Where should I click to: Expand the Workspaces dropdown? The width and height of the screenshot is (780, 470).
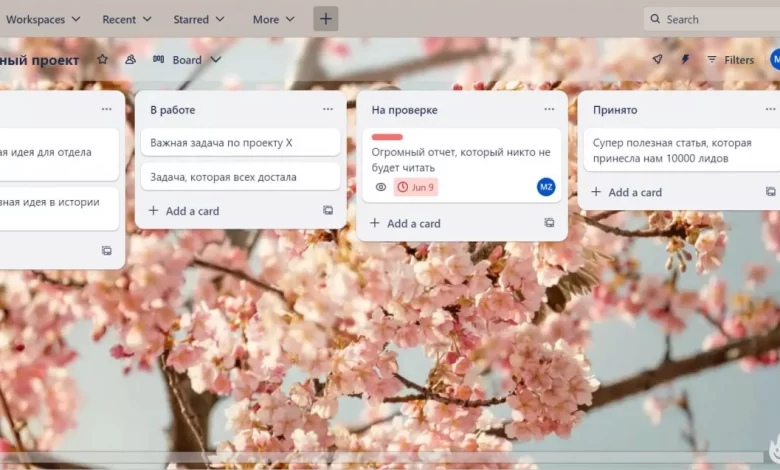[x=43, y=19]
